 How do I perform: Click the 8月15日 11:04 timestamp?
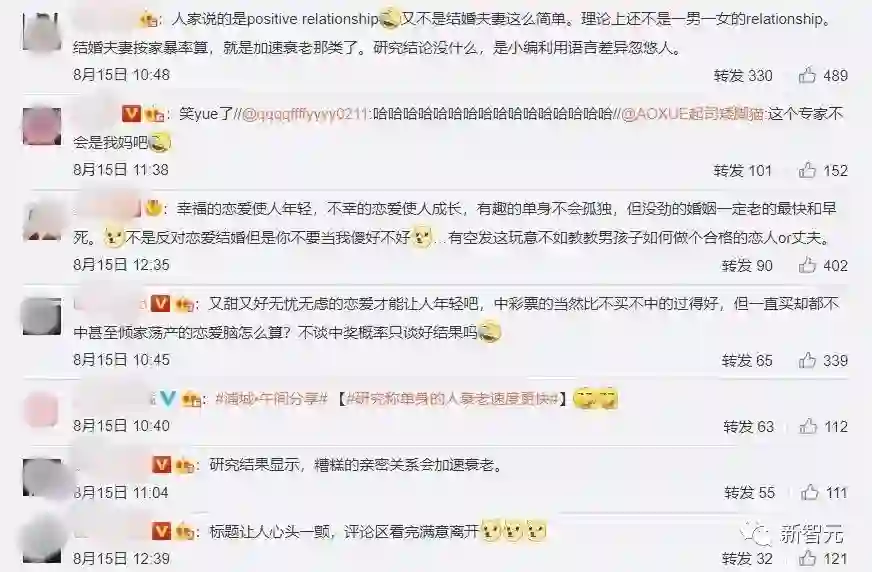click(121, 492)
